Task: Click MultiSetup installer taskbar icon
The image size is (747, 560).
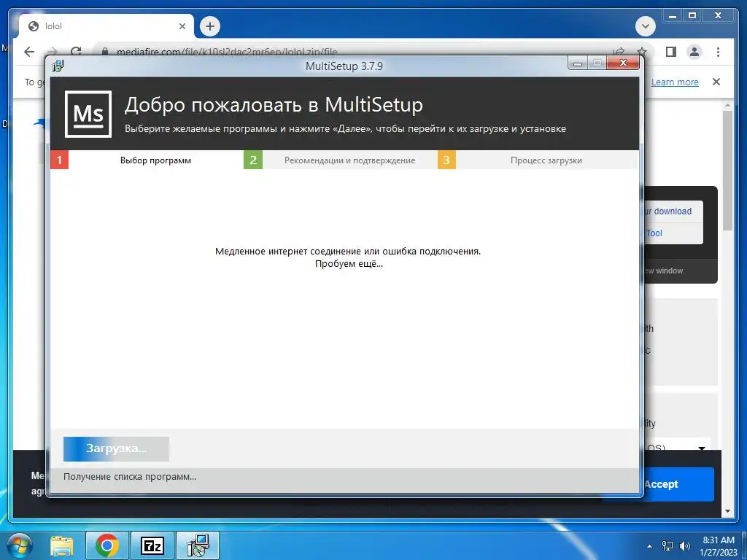Action: point(197,546)
